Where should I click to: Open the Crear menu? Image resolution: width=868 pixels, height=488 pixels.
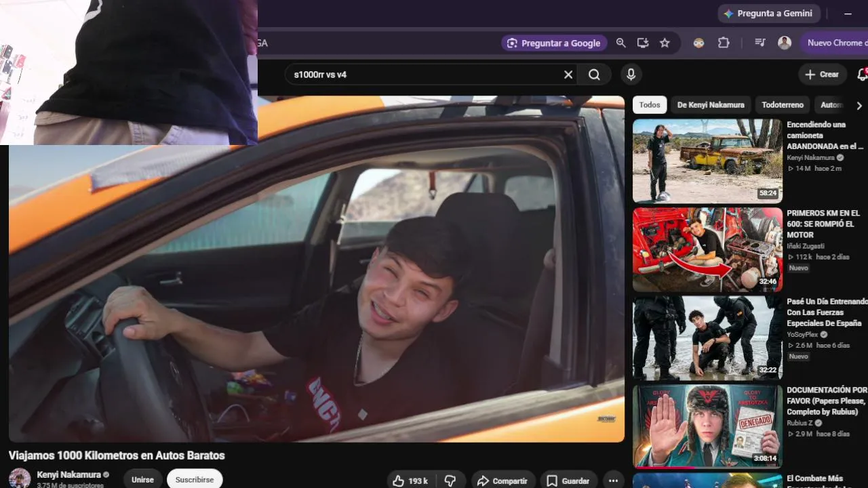click(823, 75)
